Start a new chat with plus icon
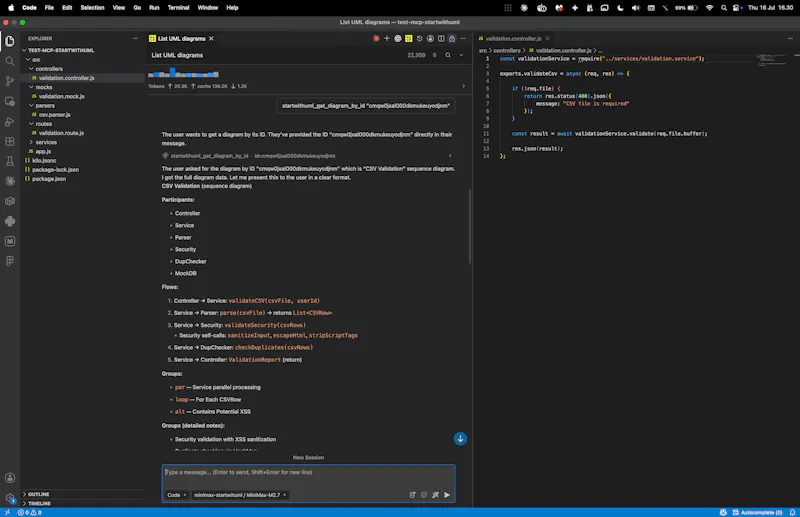Image resolution: width=800 pixels, height=517 pixels. click(x=387, y=38)
